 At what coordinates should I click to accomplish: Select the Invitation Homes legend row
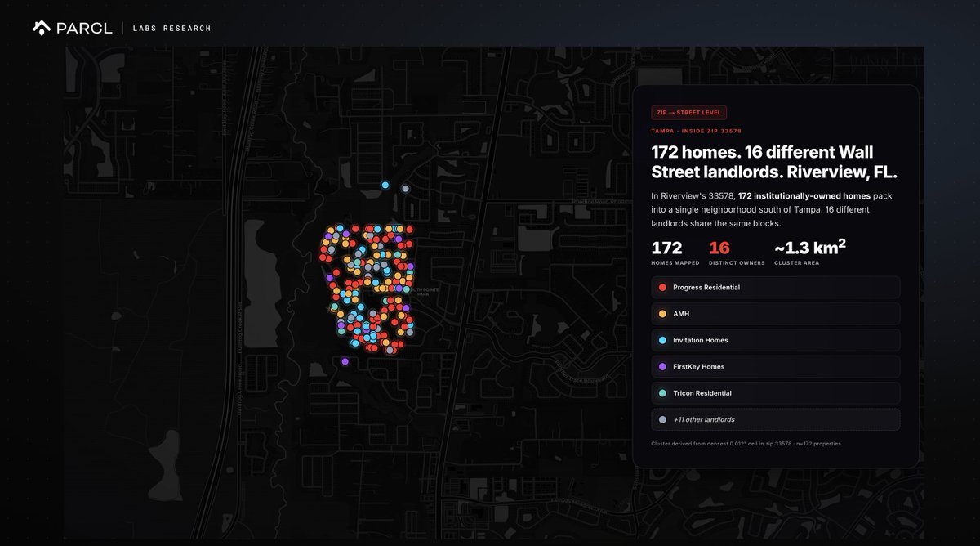pos(776,340)
